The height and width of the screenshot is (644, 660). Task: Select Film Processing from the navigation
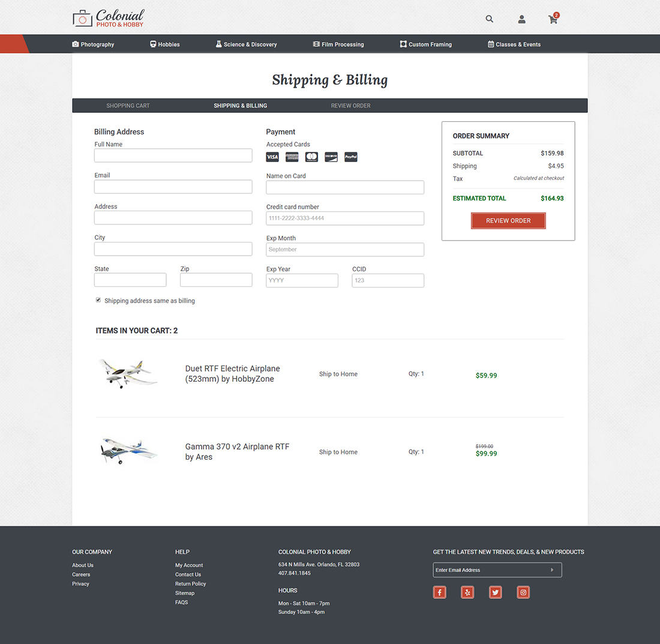tap(338, 44)
